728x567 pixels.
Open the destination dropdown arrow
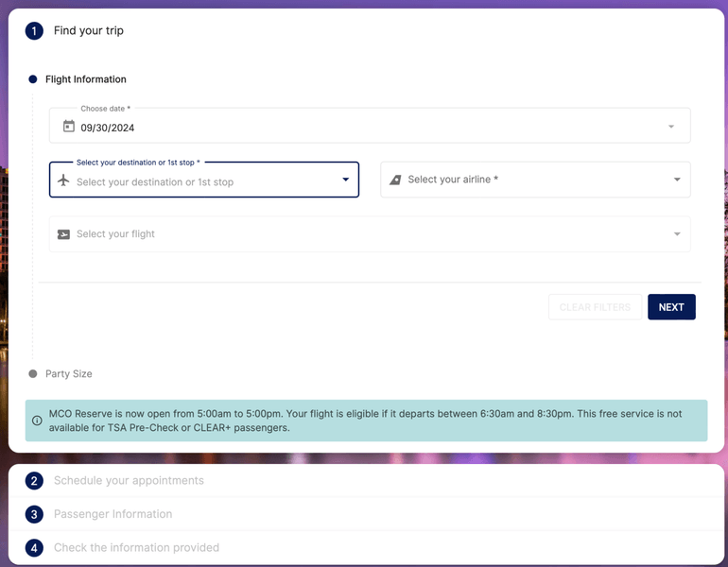tap(345, 180)
